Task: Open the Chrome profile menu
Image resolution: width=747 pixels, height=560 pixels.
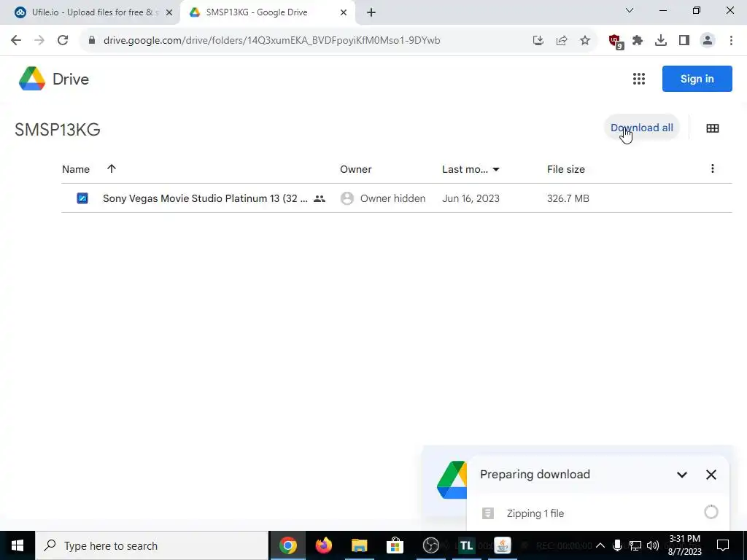Action: point(708,41)
